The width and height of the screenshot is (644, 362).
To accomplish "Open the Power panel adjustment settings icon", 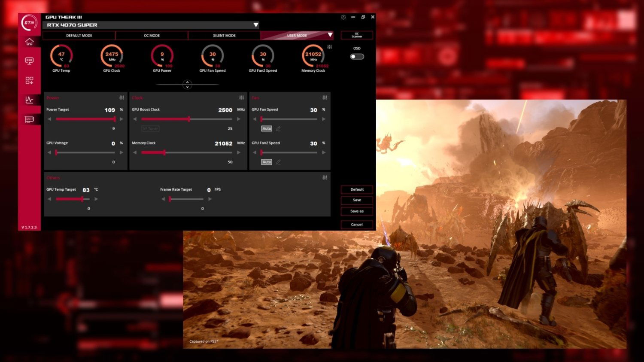I will point(122,97).
